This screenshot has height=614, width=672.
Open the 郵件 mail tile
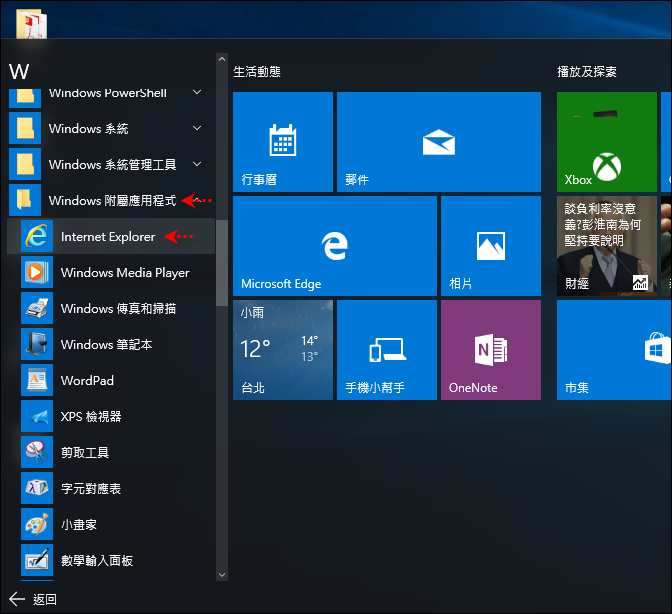coord(439,142)
